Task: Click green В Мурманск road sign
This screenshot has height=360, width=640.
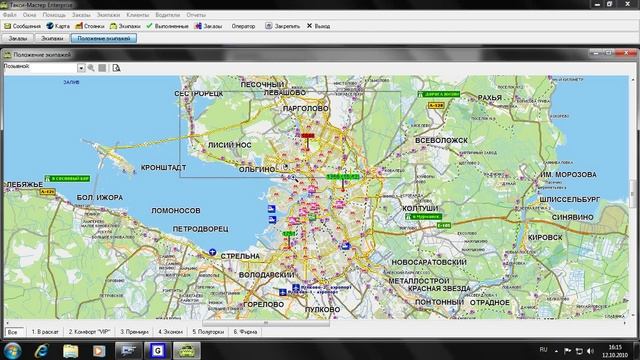Action: point(424,217)
